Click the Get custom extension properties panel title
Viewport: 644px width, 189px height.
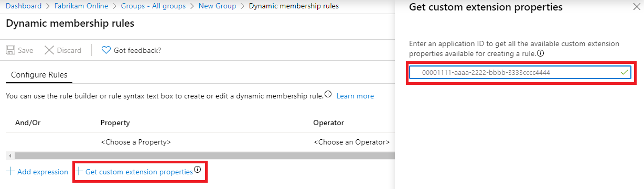tap(486, 8)
